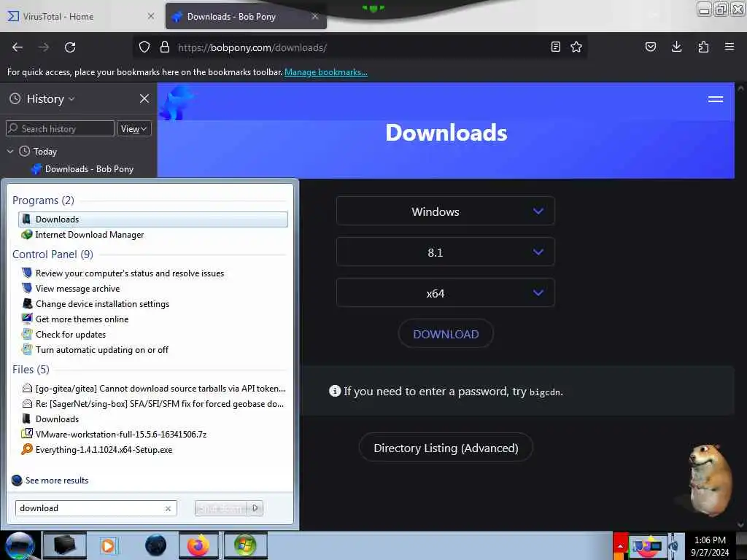Open the Firefox downloads arrow icon
This screenshot has height=560, width=747.
pyautogui.click(x=676, y=47)
